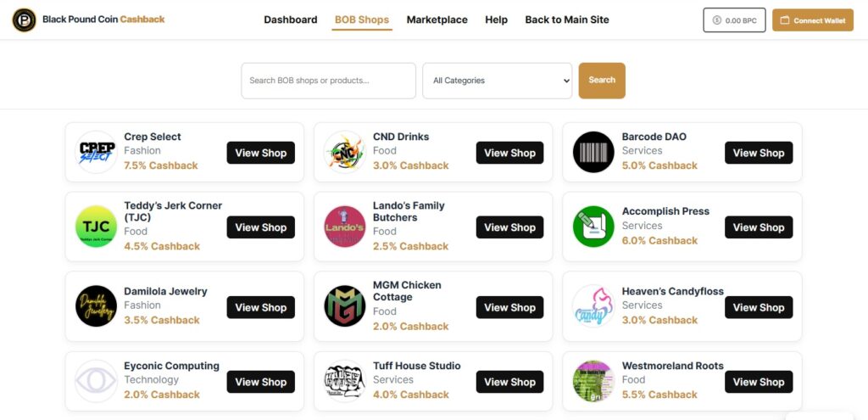Open the Marketplace menu item
This screenshot has width=868, height=420.
coord(437,20)
